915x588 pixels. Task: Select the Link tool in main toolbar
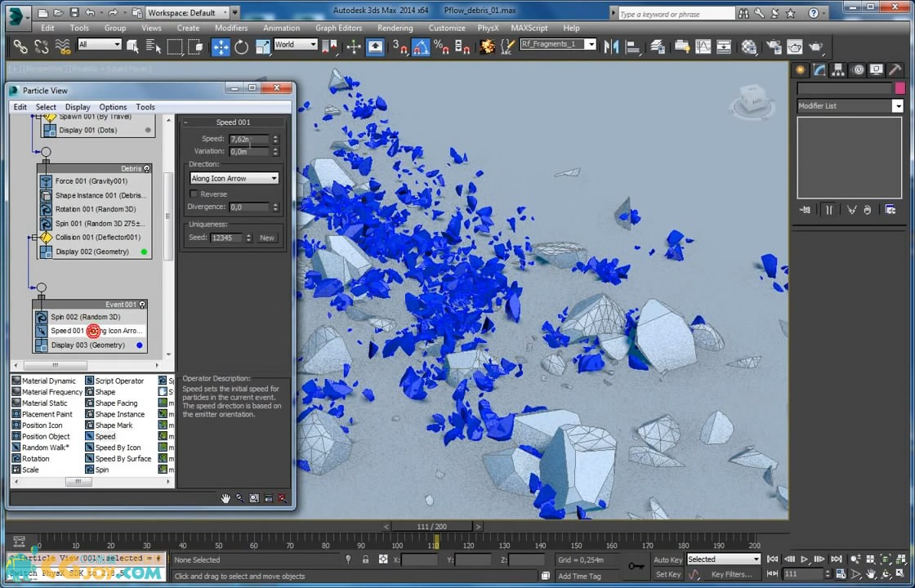[20, 47]
